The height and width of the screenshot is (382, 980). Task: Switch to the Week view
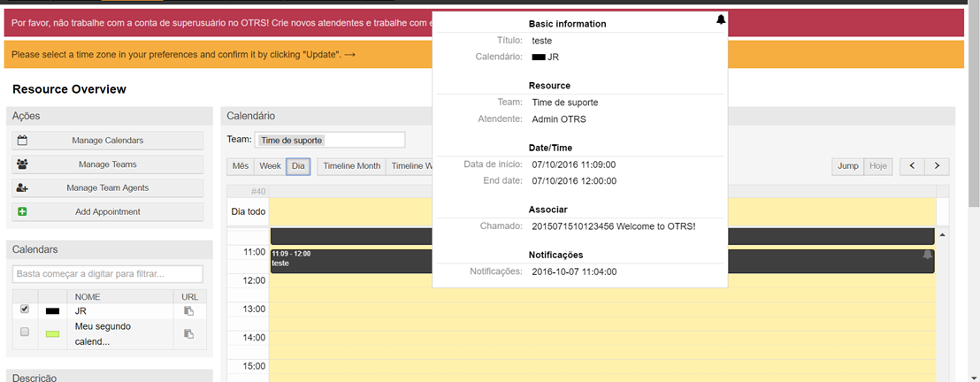point(270,166)
